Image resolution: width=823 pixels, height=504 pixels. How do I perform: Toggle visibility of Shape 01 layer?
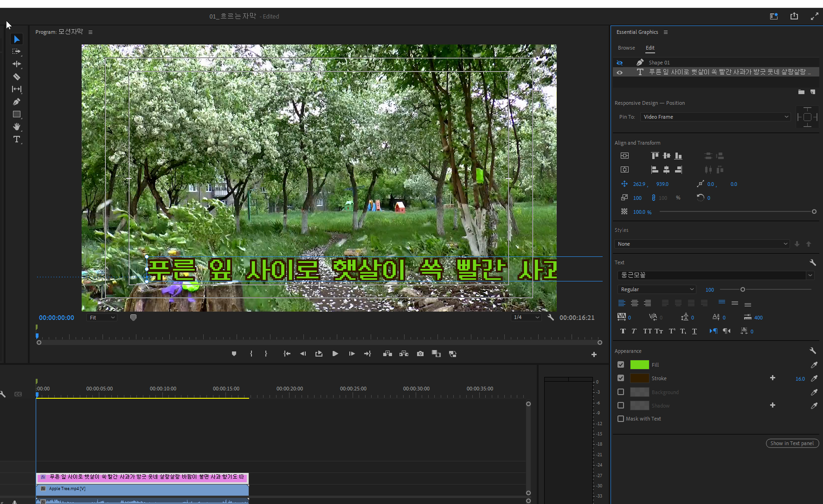click(620, 63)
